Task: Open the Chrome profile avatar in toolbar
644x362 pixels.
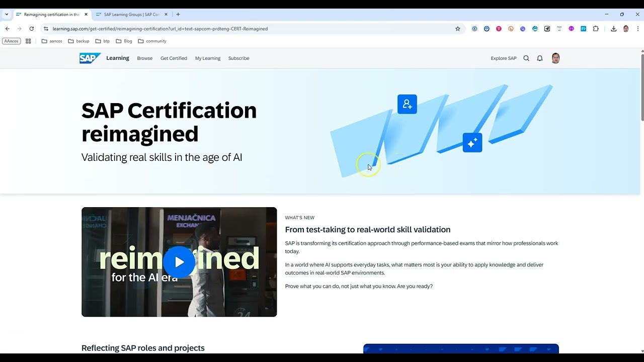Action: [626, 29]
